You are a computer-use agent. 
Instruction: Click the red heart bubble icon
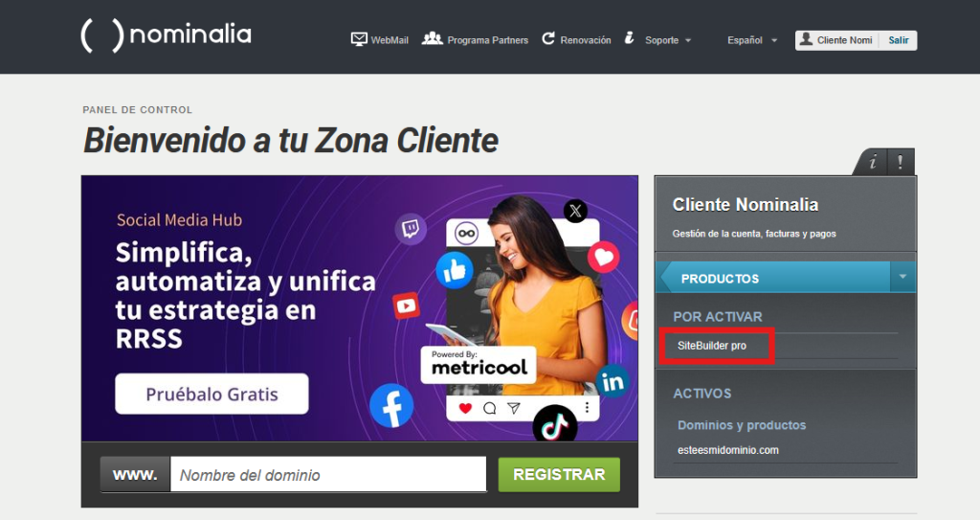[x=604, y=257]
